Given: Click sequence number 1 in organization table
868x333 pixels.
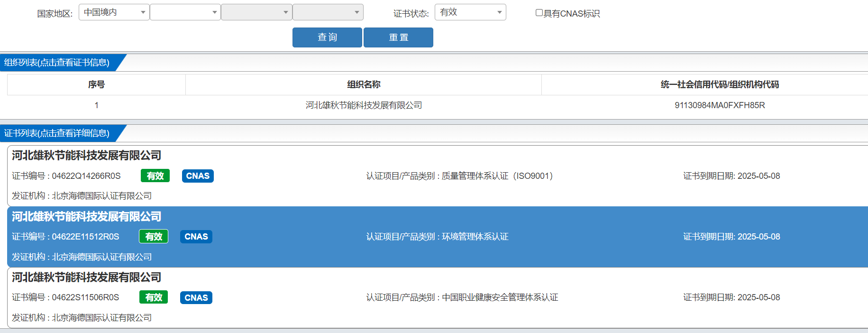Looking at the screenshot, I should click(96, 105).
